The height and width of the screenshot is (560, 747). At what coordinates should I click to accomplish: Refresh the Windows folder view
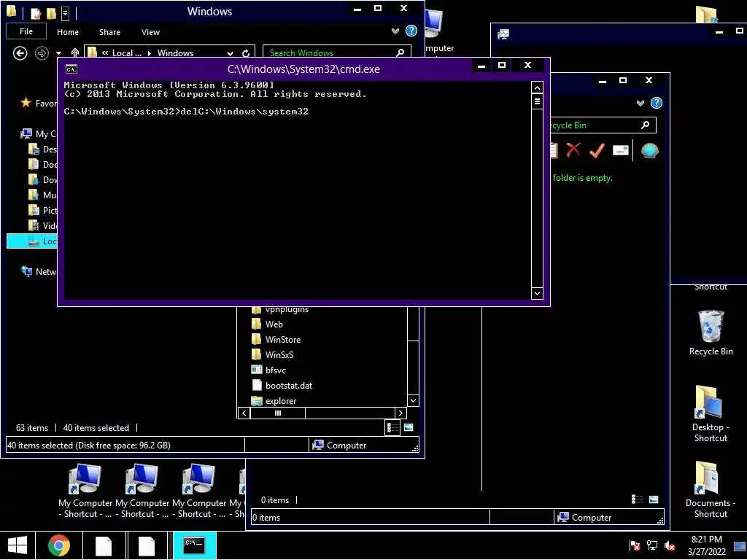click(246, 53)
